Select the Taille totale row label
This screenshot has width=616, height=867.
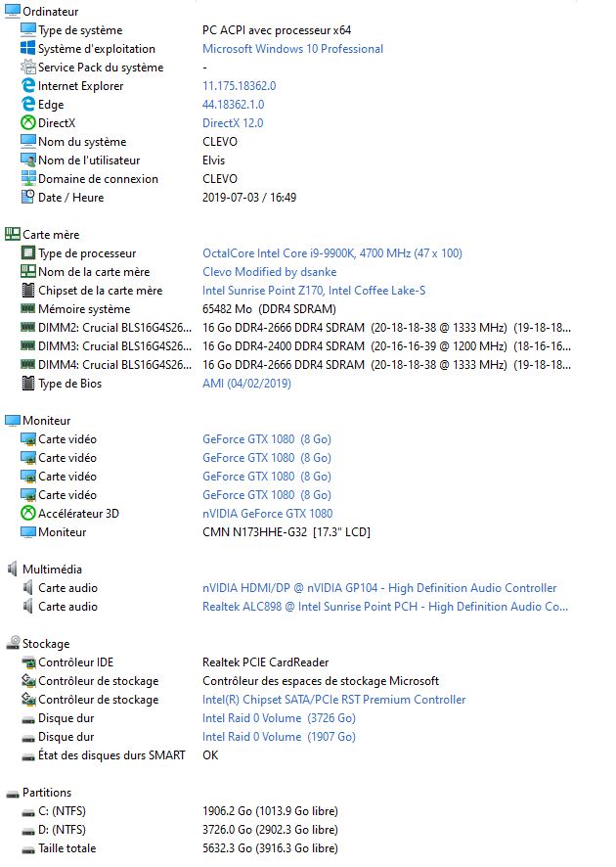point(66,847)
